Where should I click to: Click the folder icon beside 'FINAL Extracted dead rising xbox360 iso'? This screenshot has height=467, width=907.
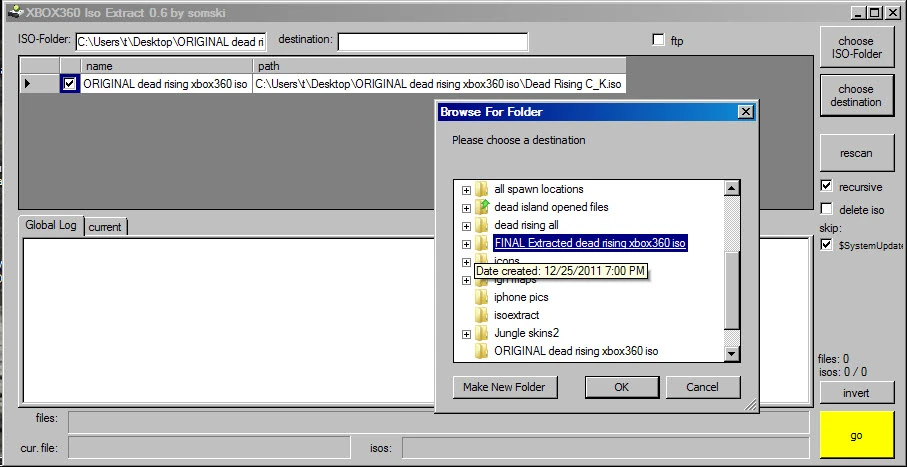(x=481, y=243)
